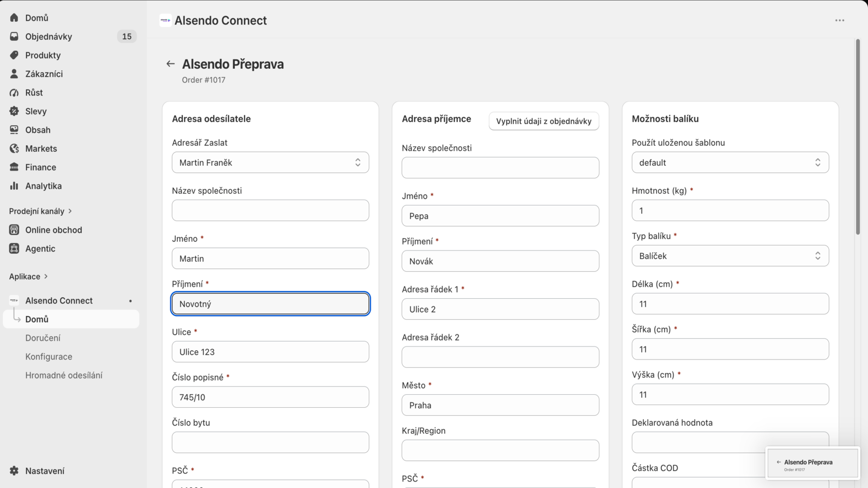
Task: Click the Výška (cm) field
Action: coord(730,394)
